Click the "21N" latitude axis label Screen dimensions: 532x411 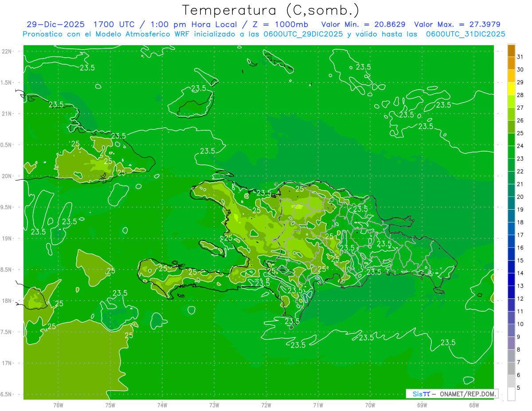8,114
